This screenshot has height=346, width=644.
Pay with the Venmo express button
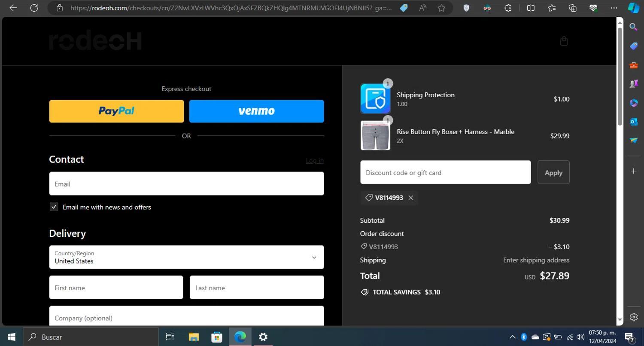[257, 111]
